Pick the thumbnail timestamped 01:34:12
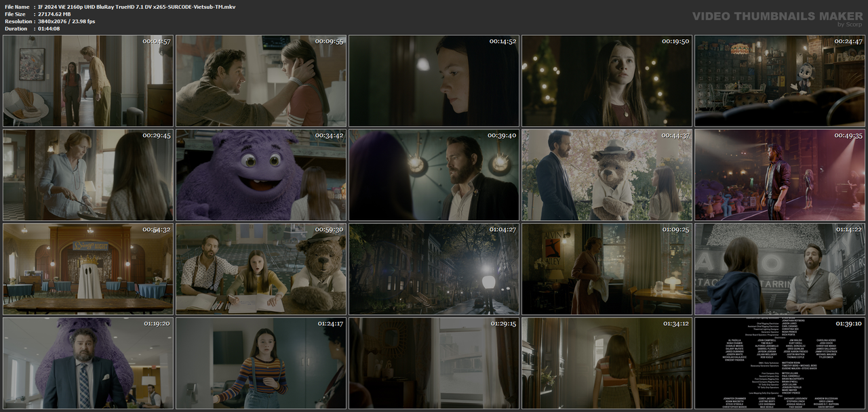This screenshot has height=412, width=868. tap(607, 364)
